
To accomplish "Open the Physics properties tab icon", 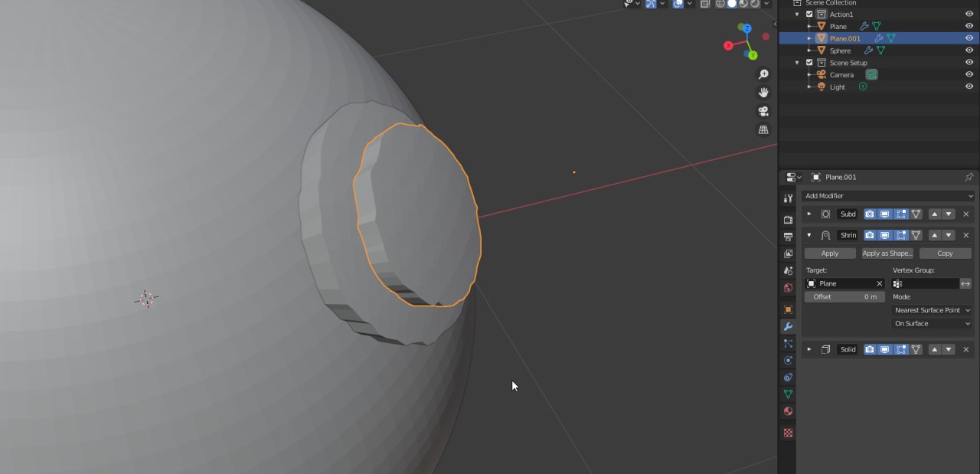I will (788, 360).
